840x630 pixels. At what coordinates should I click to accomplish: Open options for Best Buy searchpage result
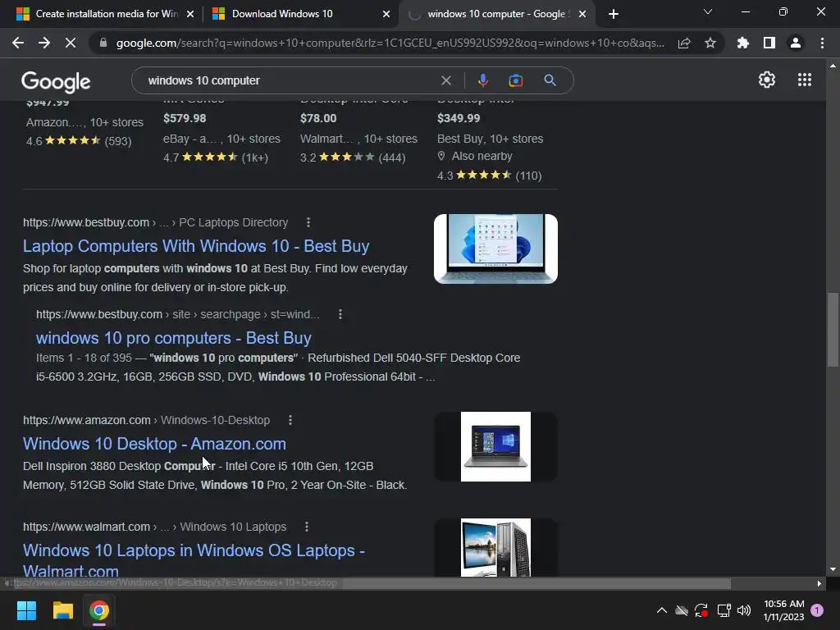pyautogui.click(x=340, y=314)
